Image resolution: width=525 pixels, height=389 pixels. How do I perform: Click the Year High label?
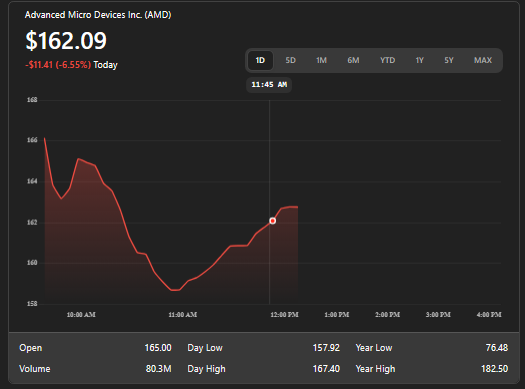375,369
